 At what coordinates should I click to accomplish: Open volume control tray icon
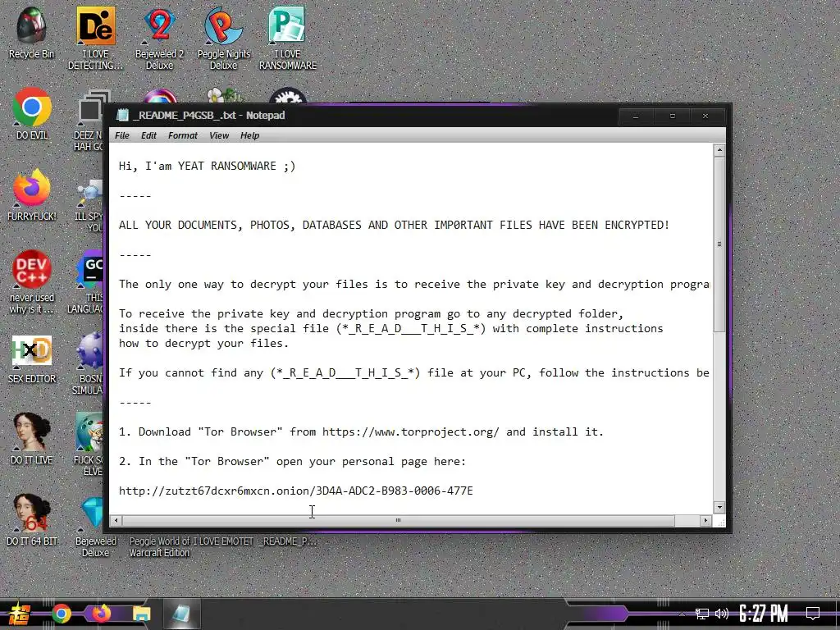pos(722,614)
